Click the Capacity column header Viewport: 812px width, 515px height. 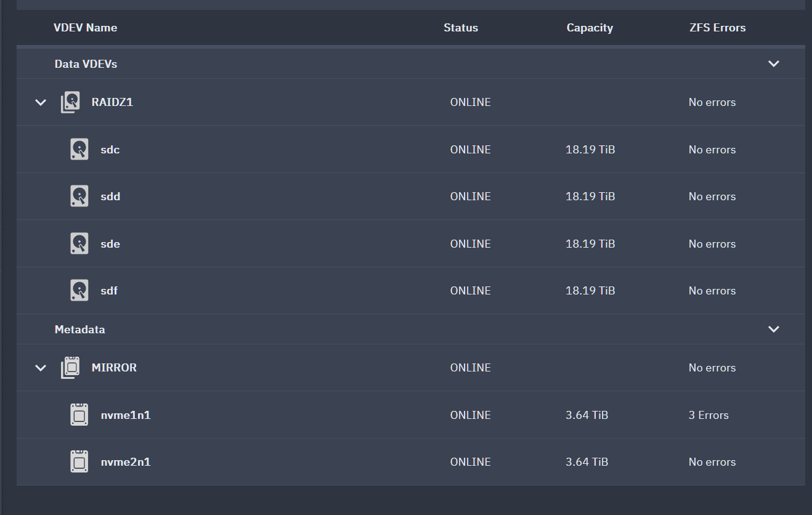590,28
